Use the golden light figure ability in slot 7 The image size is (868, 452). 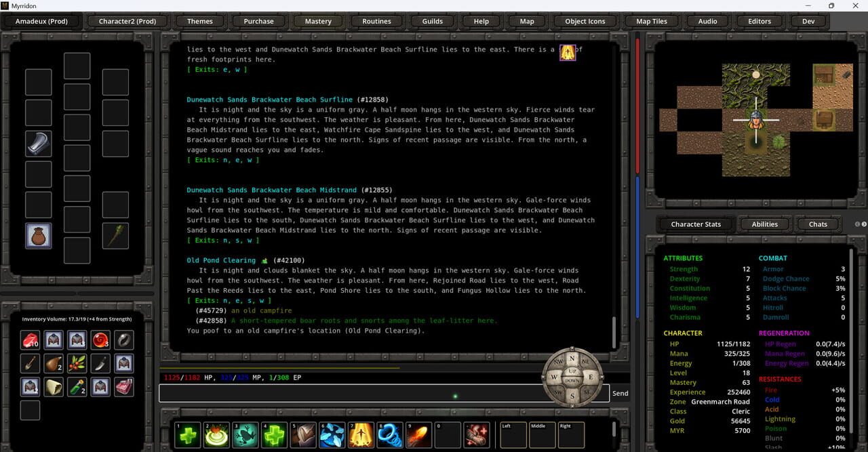[361, 435]
